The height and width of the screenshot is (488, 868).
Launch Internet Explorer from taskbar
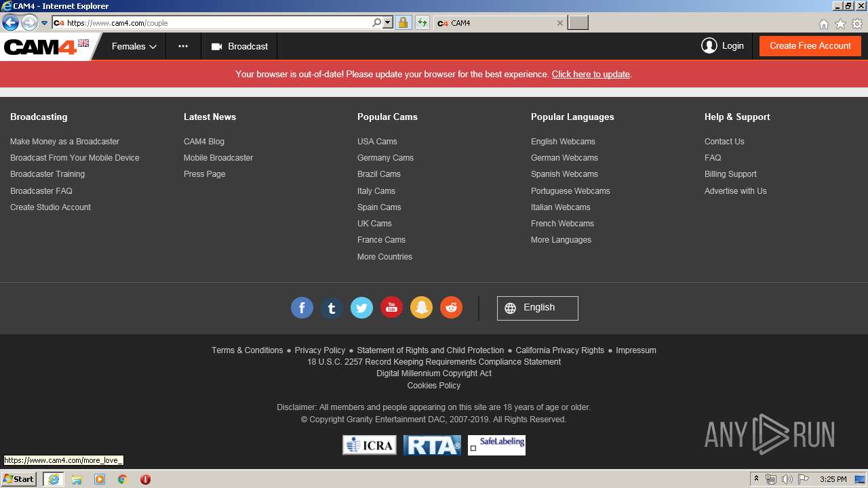[x=53, y=479]
